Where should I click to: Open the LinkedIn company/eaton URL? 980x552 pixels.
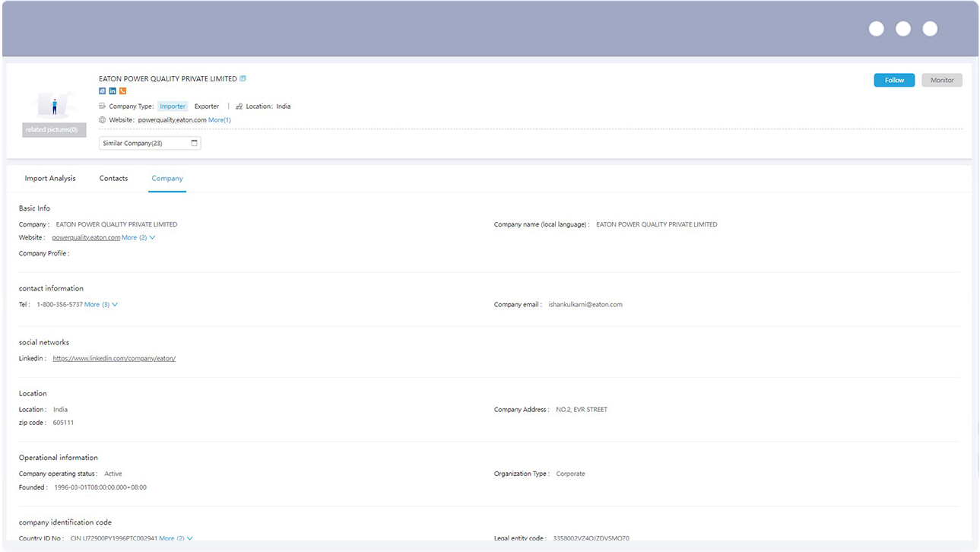point(114,359)
